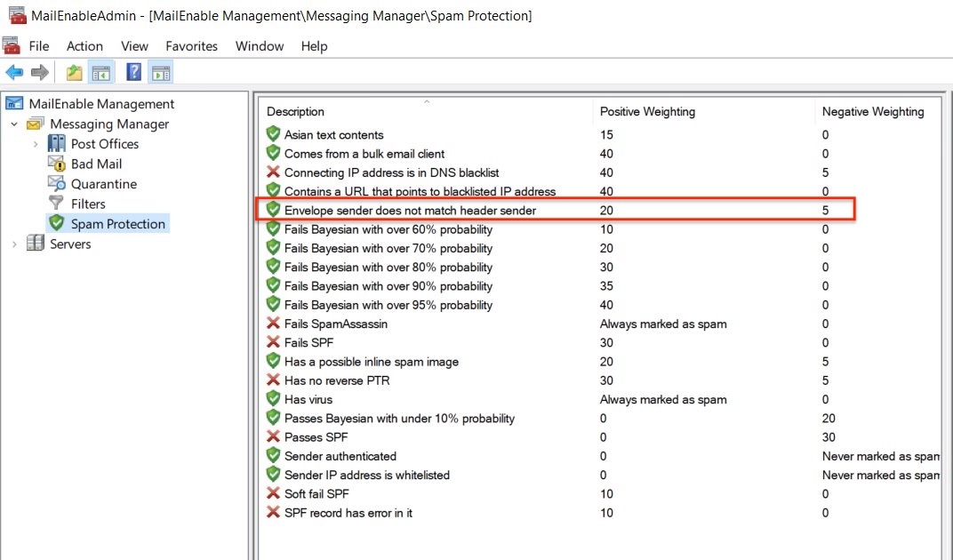Image resolution: width=953 pixels, height=560 pixels.
Task: Click the Servers icon in tree
Action: point(36,244)
